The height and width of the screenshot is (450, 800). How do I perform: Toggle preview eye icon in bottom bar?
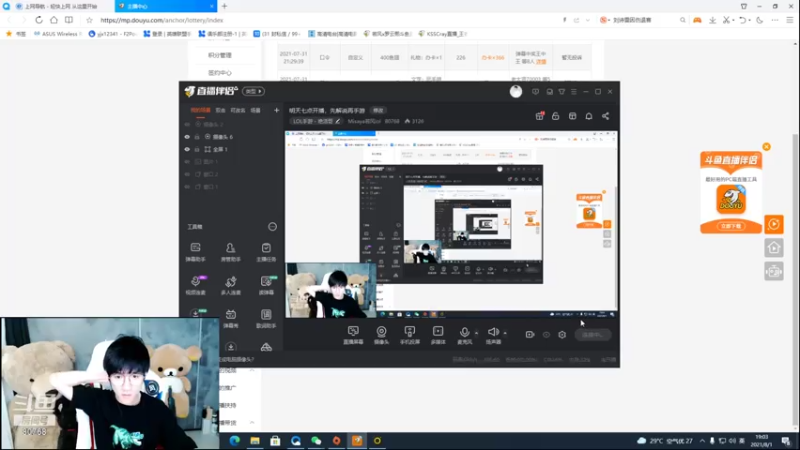point(546,335)
